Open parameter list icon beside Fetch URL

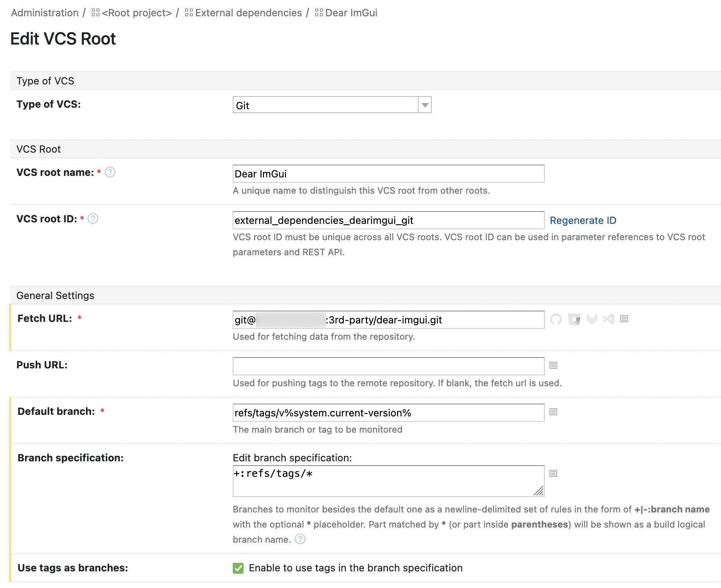(x=624, y=319)
